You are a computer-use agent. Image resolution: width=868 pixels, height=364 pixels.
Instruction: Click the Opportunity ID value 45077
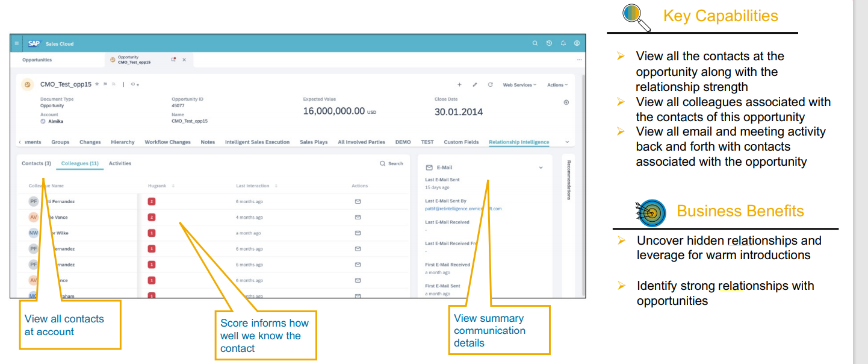click(x=178, y=105)
